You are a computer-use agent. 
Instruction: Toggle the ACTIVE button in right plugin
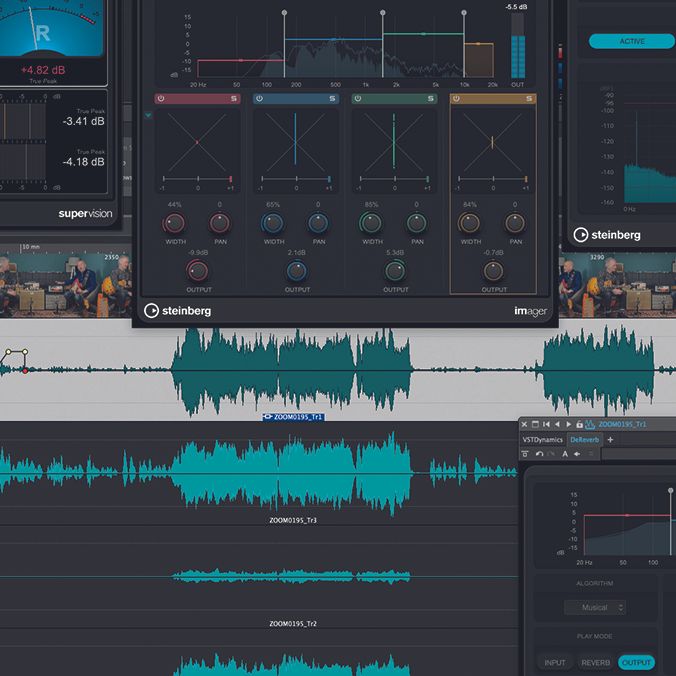click(x=632, y=41)
